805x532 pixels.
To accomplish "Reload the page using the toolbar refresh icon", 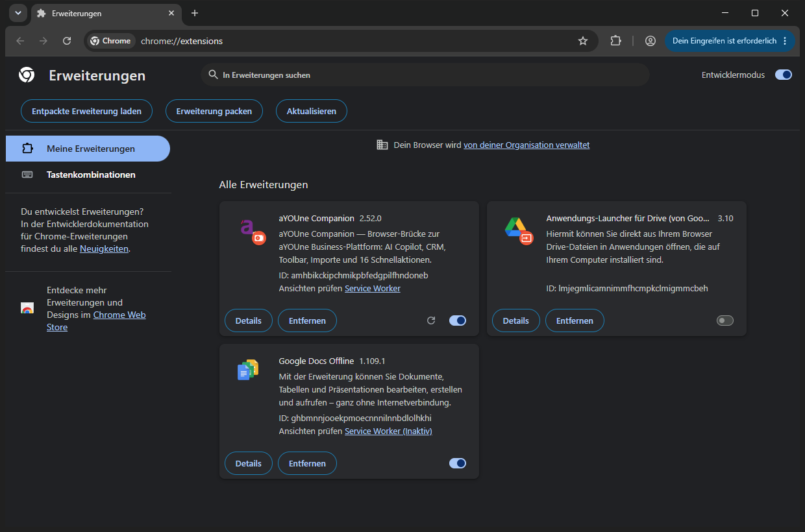I will [x=67, y=41].
